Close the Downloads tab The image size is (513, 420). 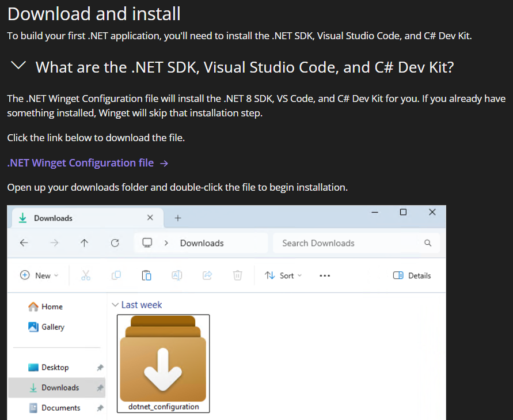(x=150, y=218)
